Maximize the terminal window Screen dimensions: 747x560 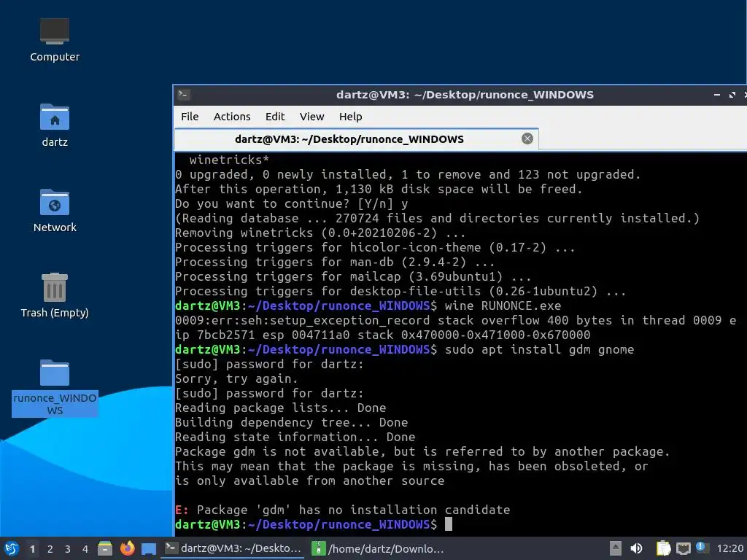tap(732, 95)
